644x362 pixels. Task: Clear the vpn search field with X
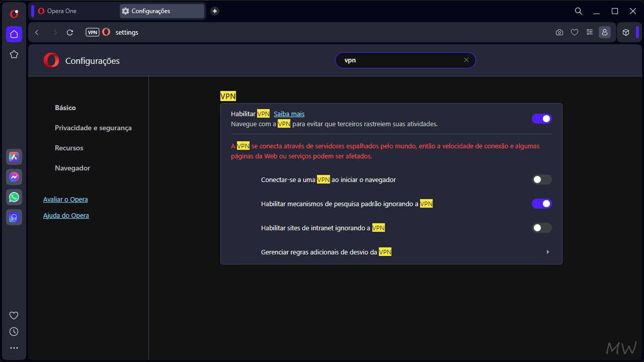coord(466,60)
